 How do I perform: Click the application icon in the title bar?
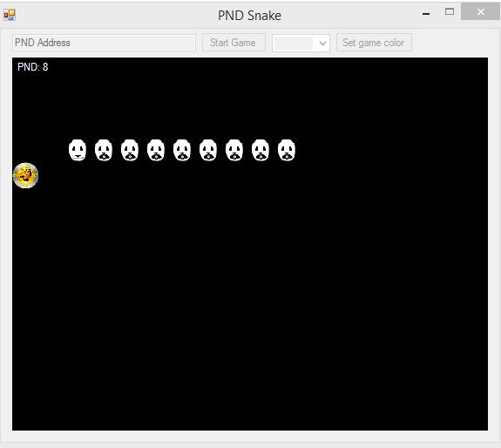[10, 15]
